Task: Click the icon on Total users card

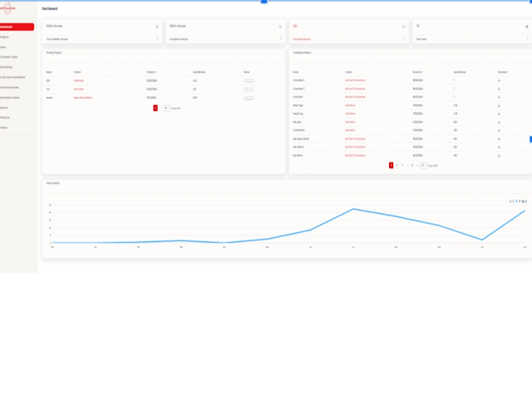Action: (527, 27)
